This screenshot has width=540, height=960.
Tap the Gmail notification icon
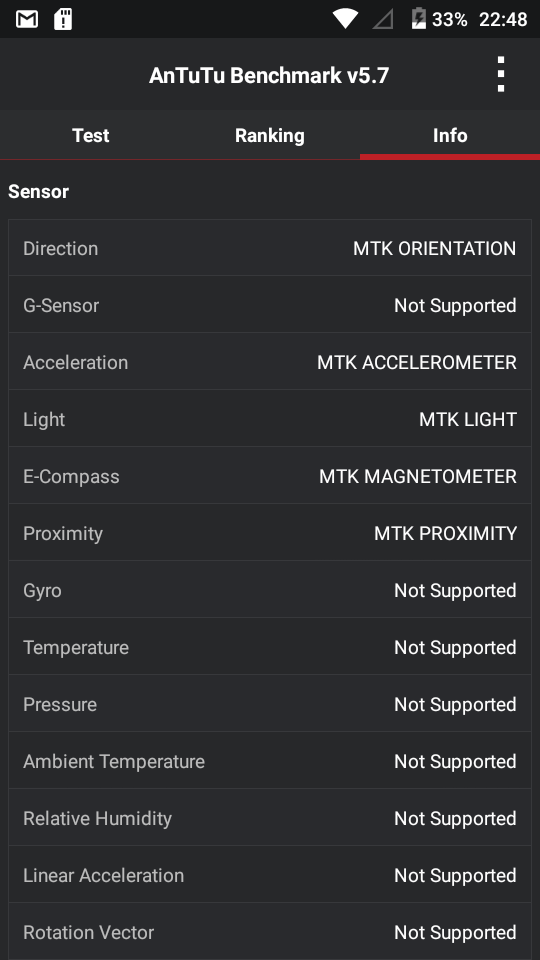coord(27,20)
